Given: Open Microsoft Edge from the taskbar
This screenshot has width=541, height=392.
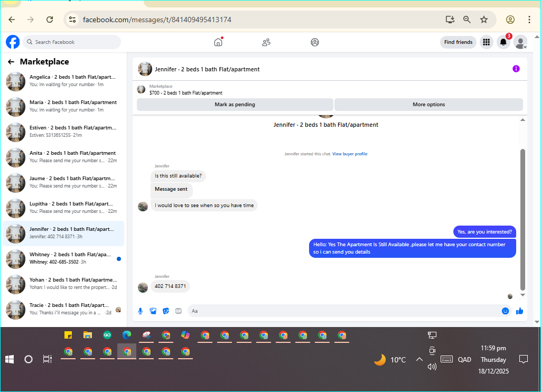Looking at the screenshot, I should tap(127, 335).
